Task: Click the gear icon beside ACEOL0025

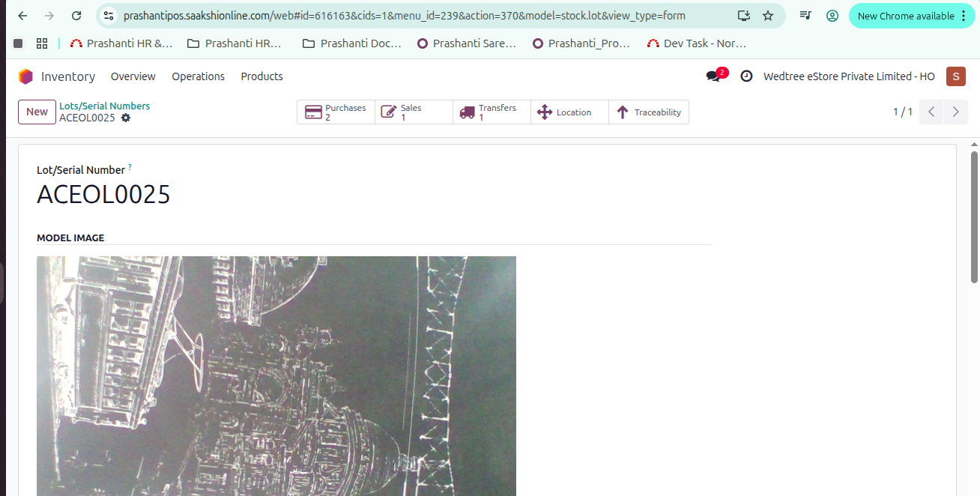Action: pos(126,118)
